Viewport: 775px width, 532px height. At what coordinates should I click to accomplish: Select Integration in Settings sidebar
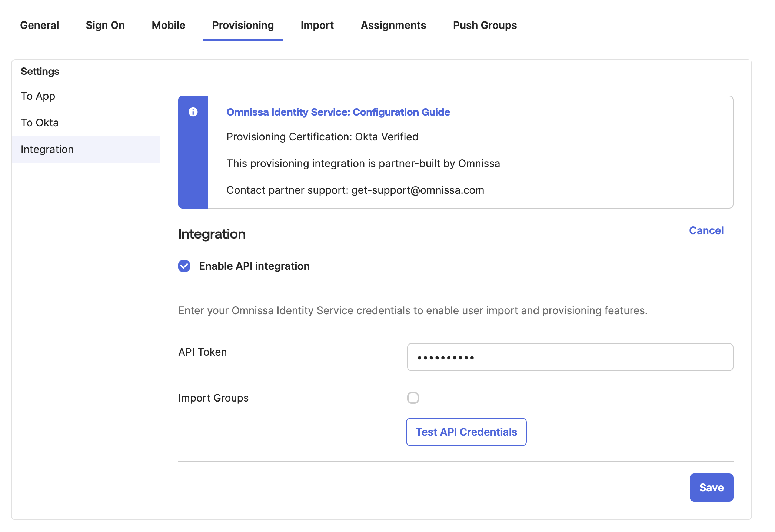pos(86,149)
